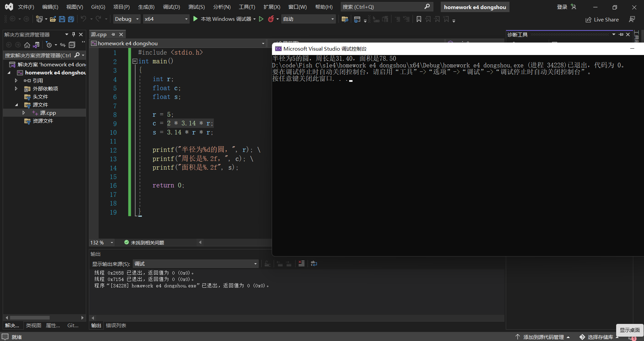Screen dimensions: 644x341
Task: Click in the 搜索 (Ctrl+Q) search box
Action: tap(387, 7)
